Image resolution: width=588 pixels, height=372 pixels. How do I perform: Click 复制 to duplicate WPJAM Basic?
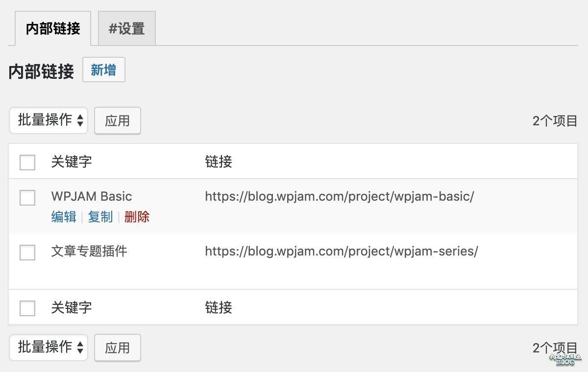(x=100, y=217)
